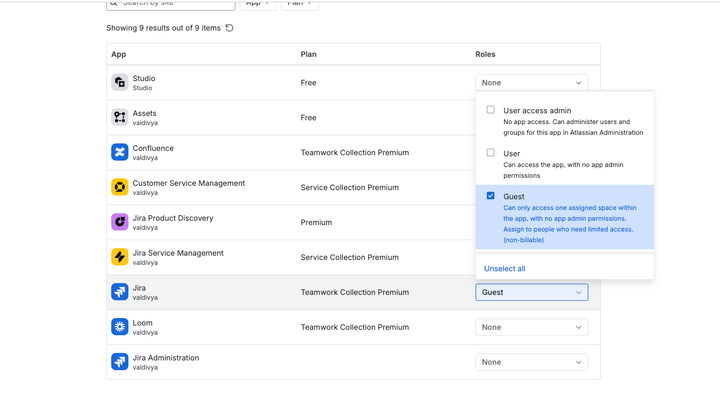Open the Jira Administration roles dropdown
Image resolution: width=720 pixels, height=405 pixels.
[x=532, y=362]
